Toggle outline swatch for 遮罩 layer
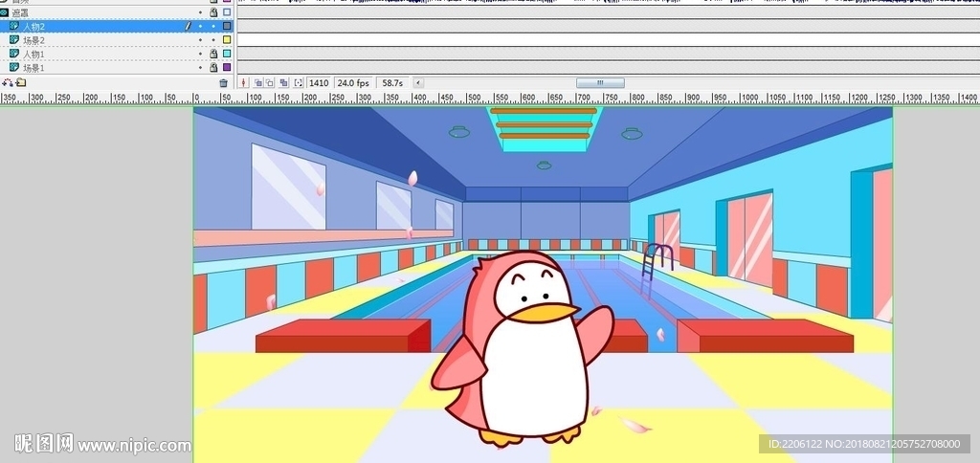The image size is (980, 463). pyautogui.click(x=227, y=12)
